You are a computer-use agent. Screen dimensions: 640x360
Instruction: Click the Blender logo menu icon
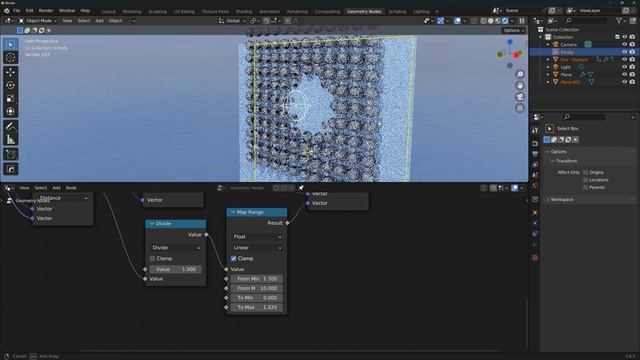7,11
